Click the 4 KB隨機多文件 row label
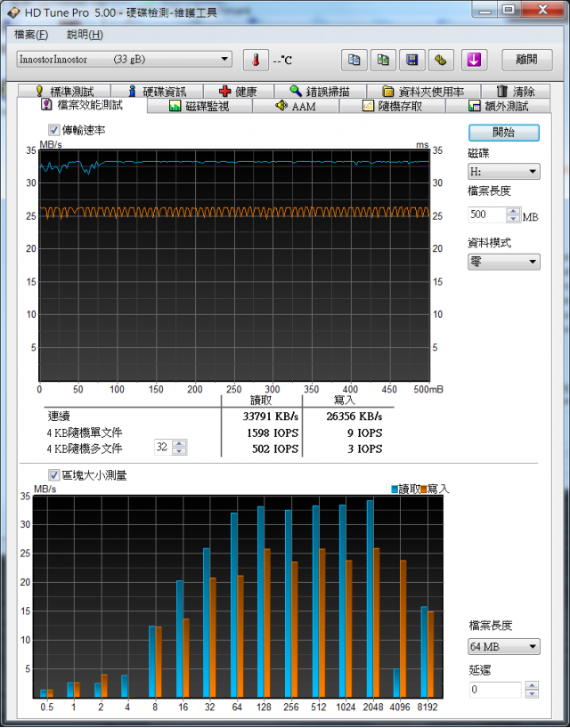This screenshot has width=570, height=728. click(x=84, y=449)
